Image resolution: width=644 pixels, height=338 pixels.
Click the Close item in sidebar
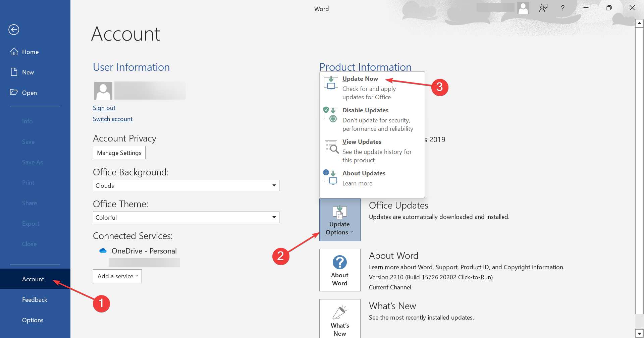click(29, 244)
